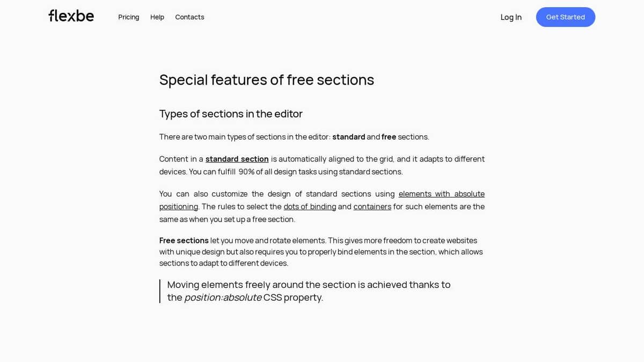Click the Log In link
Image resolution: width=644 pixels, height=362 pixels.
(511, 17)
